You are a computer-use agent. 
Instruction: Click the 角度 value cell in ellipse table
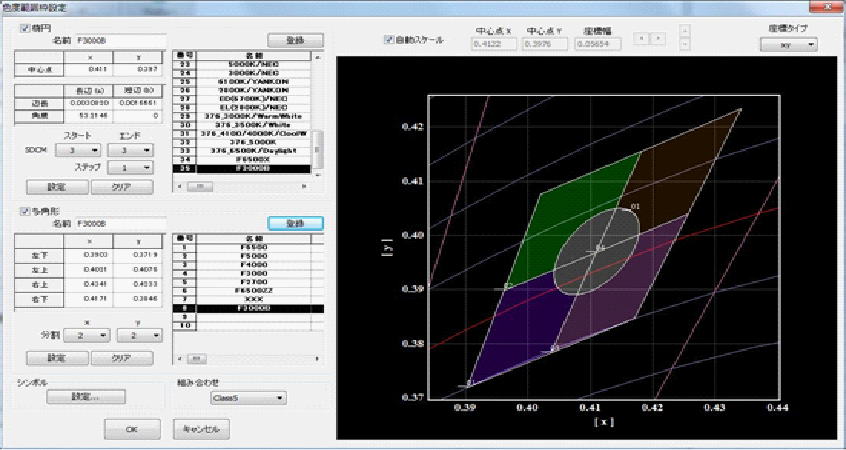tap(88, 116)
